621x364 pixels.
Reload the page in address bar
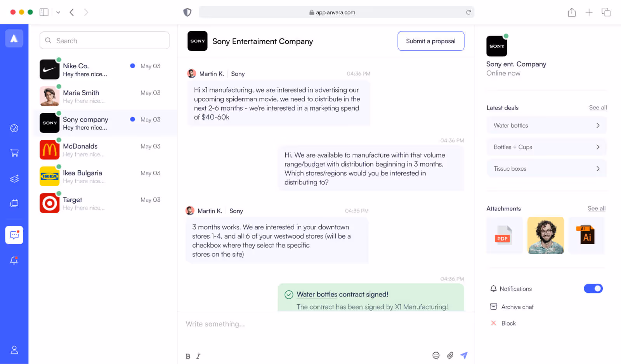468,12
